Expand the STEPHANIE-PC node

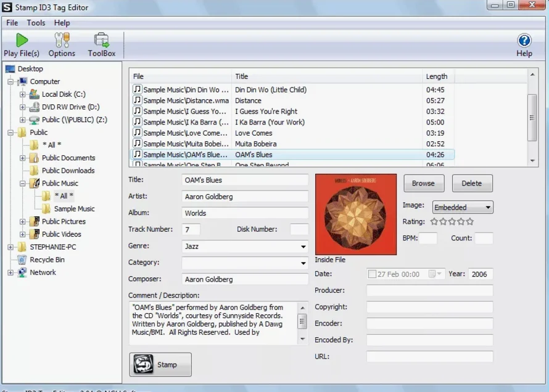click(x=10, y=247)
